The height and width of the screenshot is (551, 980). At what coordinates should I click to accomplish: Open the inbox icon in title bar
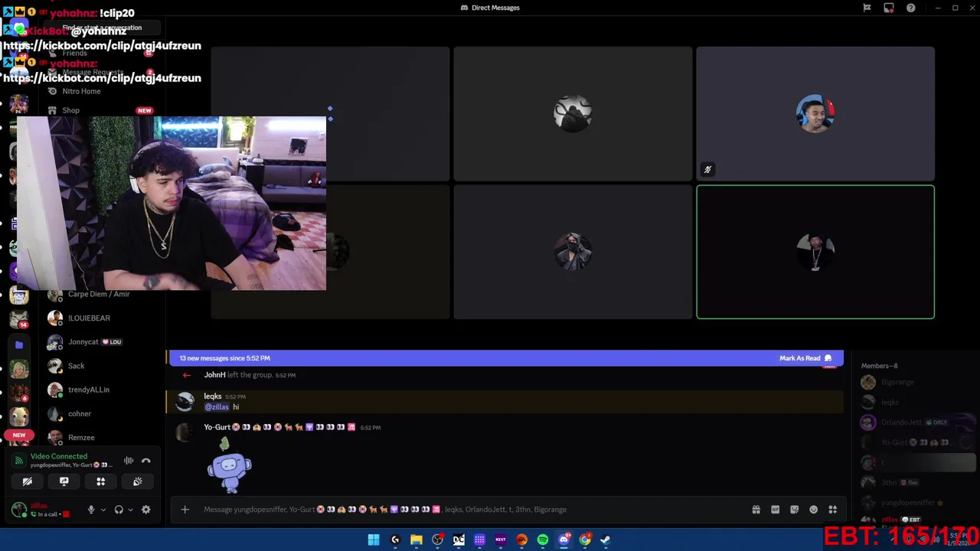pyautogui.click(x=889, y=8)
